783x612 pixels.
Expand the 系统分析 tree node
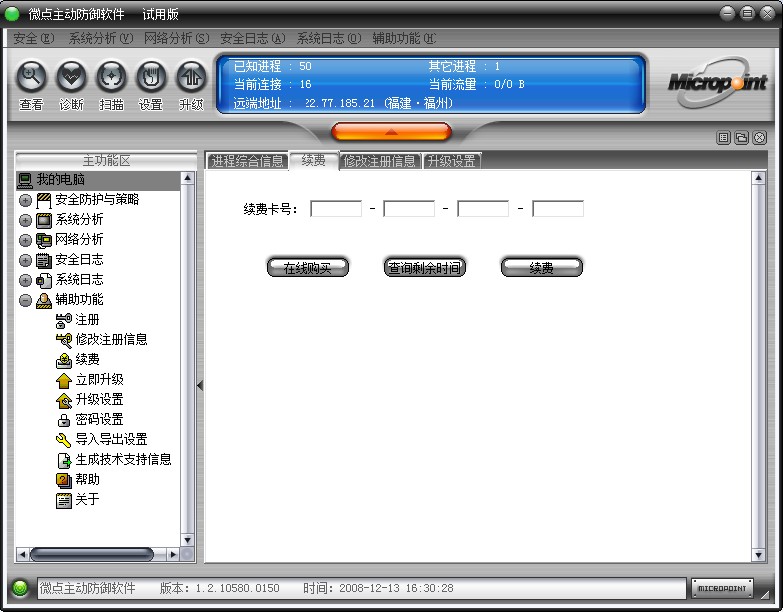tap(25, 221)
